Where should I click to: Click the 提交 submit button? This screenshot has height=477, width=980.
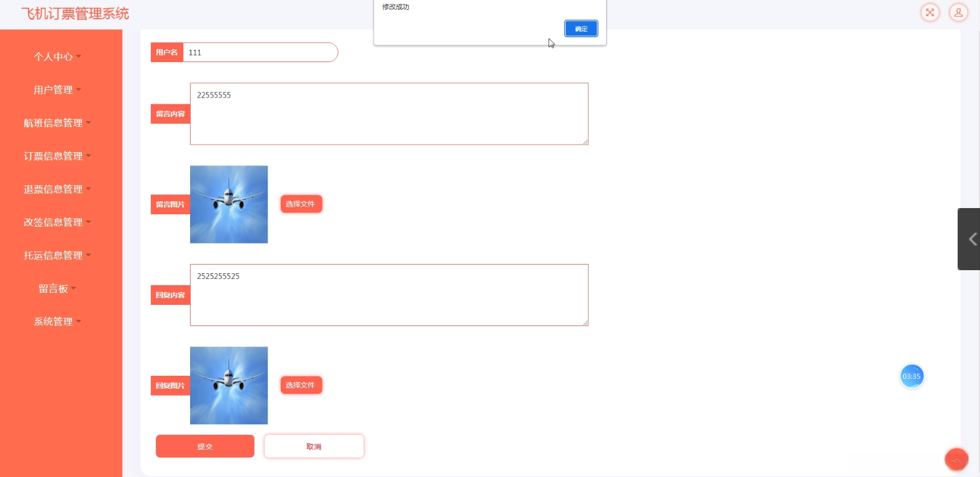pos(205,447)
